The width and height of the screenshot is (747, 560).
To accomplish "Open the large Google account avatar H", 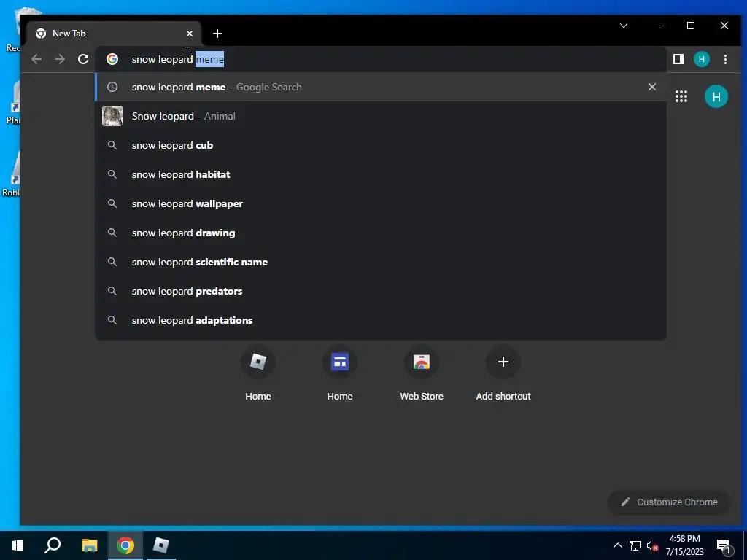I will [x=716, y=96].
